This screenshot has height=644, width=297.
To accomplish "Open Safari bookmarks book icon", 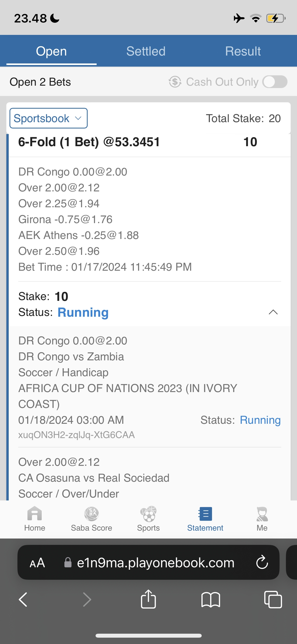I will tap(210, 599).
